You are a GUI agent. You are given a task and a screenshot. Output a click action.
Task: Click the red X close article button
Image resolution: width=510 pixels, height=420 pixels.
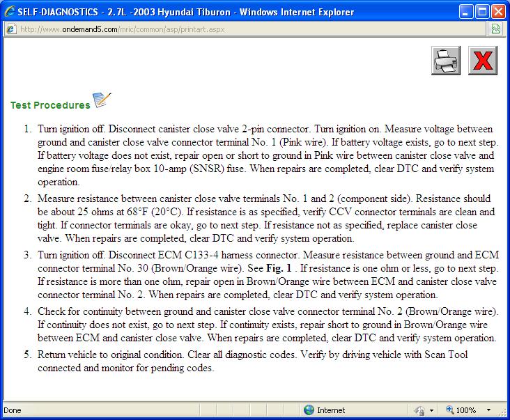pyautogui.click(x=483, y=61)
